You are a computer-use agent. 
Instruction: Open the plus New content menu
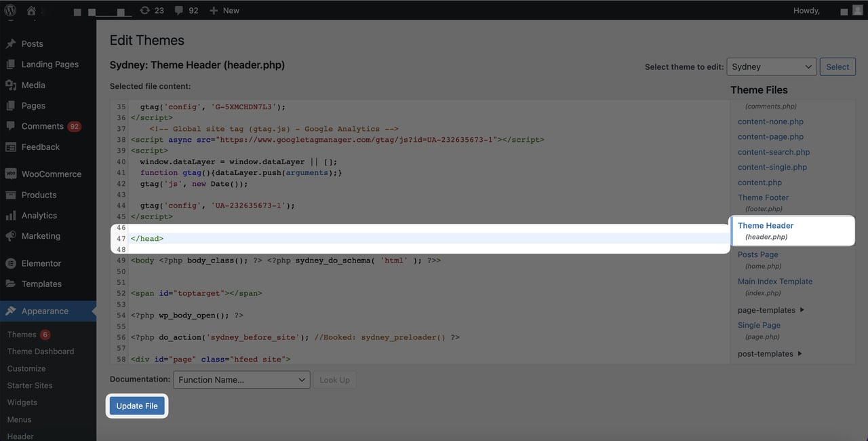(224, 10)
